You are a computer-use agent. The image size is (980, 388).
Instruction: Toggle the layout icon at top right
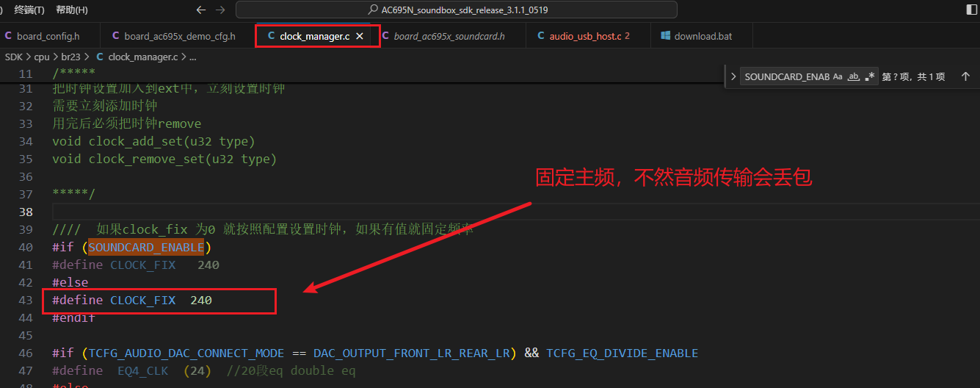tap(973, 10)
